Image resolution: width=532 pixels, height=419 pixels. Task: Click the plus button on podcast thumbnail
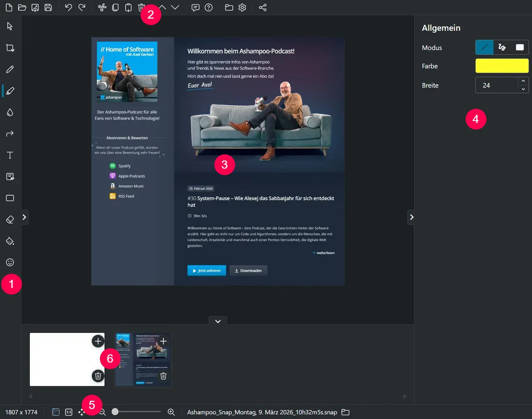[x=163, y=341]
